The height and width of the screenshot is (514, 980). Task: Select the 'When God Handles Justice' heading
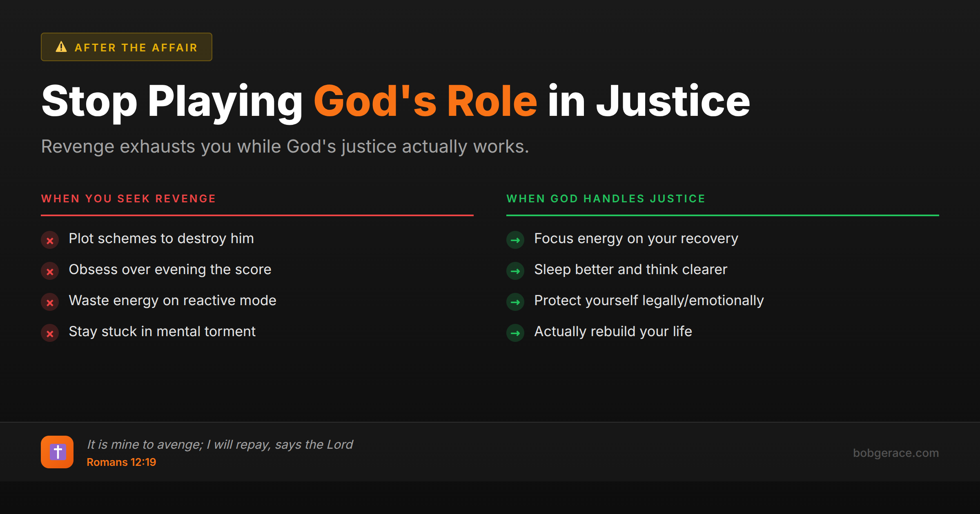click(606, 199)
